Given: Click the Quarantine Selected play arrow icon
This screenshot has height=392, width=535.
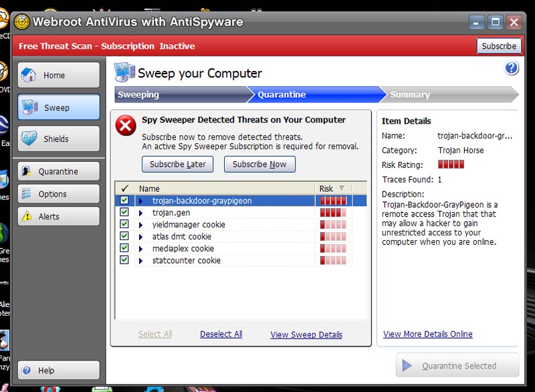Looking at the screenshot, I should pos(407,365).
